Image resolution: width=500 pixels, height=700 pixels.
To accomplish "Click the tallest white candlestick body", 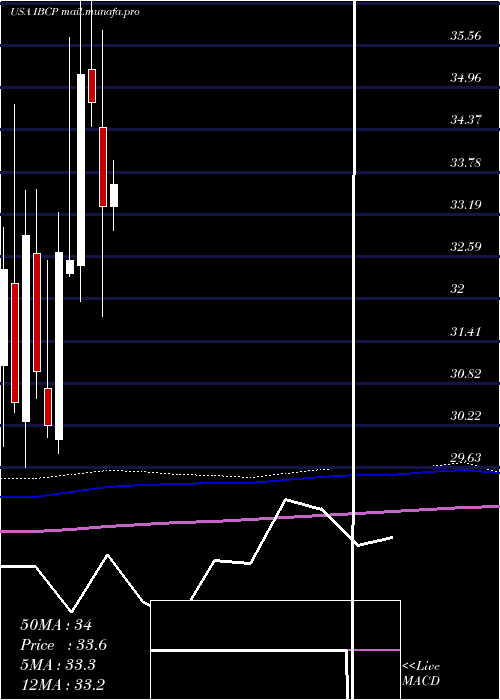I will click(x=81, y=170).
